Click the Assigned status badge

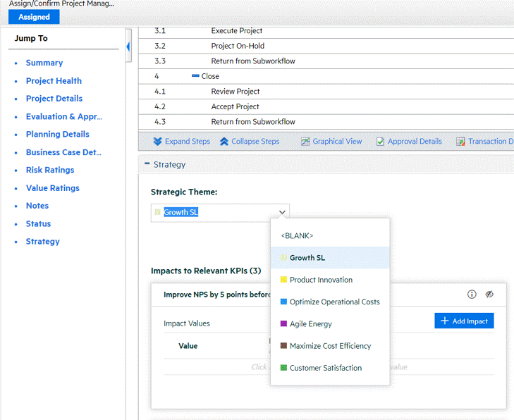pyautogui.click(x=34, y=17)
